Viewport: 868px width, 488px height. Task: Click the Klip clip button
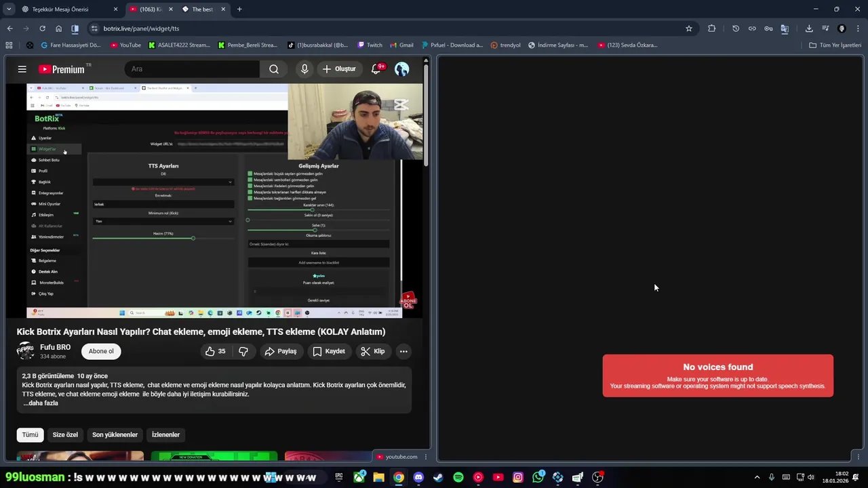(x=373, y=351)
